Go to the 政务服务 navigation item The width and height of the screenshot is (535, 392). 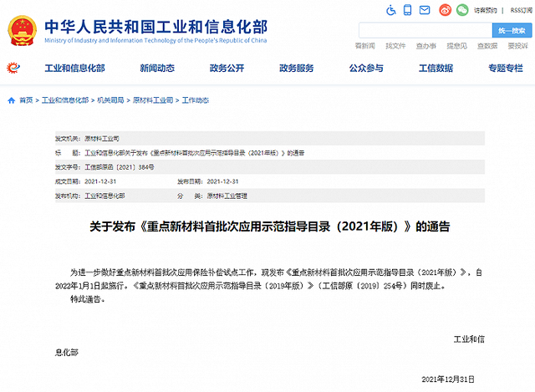pos(297,68)
